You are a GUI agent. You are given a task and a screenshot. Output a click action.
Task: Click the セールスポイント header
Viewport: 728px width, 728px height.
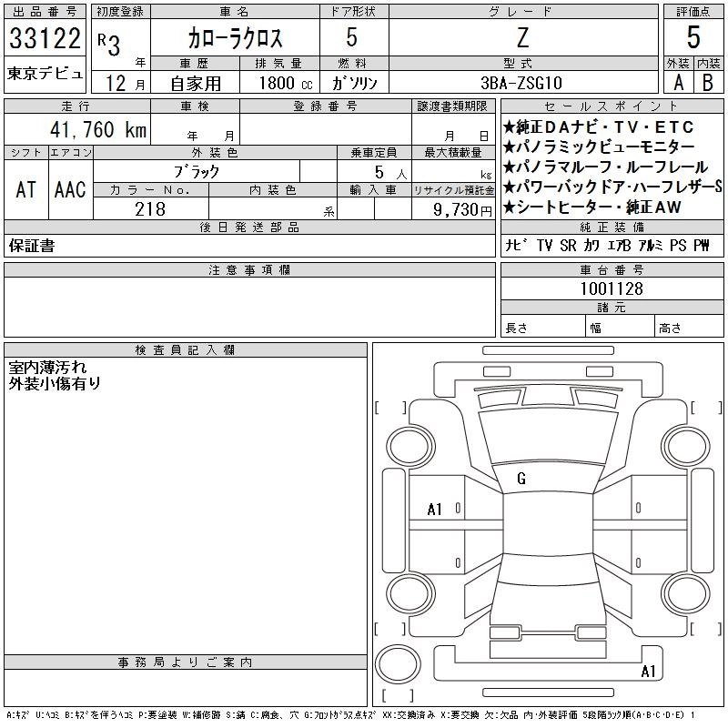[612, 106]
